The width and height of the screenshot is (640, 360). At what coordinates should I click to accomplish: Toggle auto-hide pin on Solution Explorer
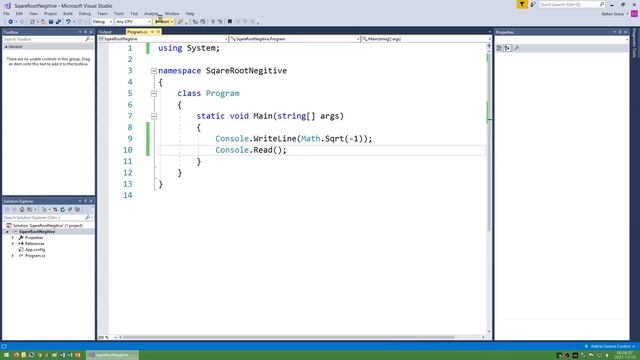pyautogui.click(x=85, y=201)
